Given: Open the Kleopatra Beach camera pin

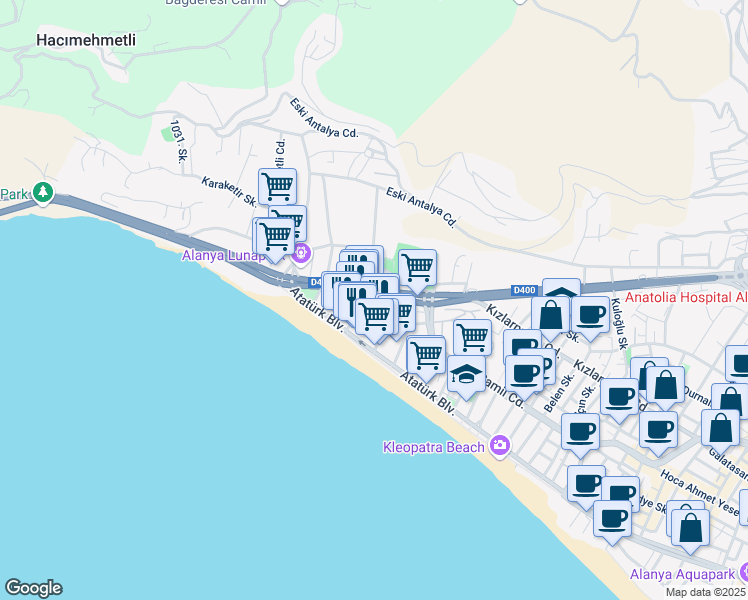Looking at the screenshot, I should [x=499, y=446].
